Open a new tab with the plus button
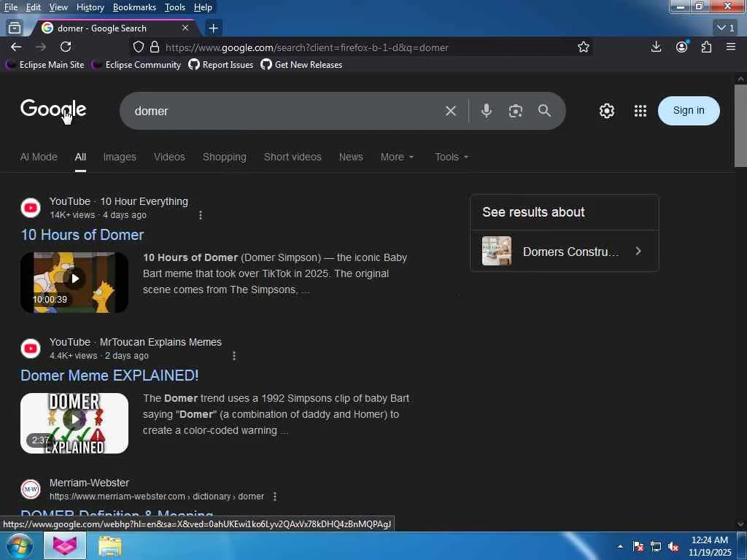The height and width of the screenshot is (560, 747). point(214,28)
